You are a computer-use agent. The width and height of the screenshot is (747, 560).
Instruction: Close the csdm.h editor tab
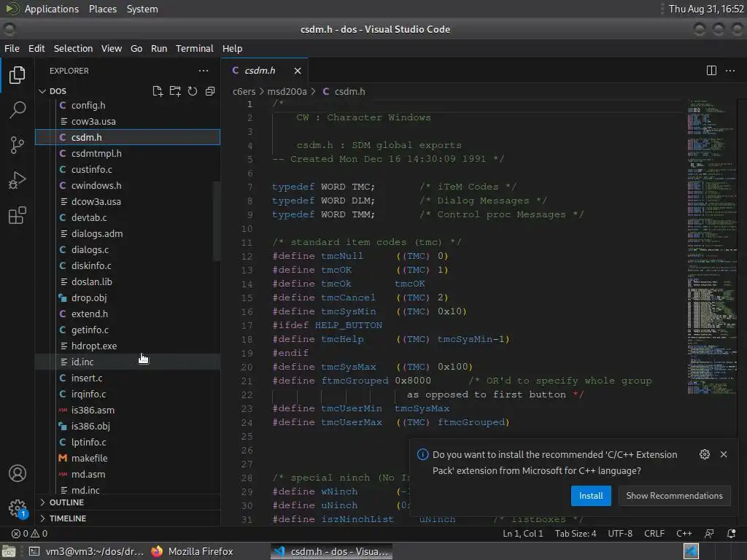point(298,71)
